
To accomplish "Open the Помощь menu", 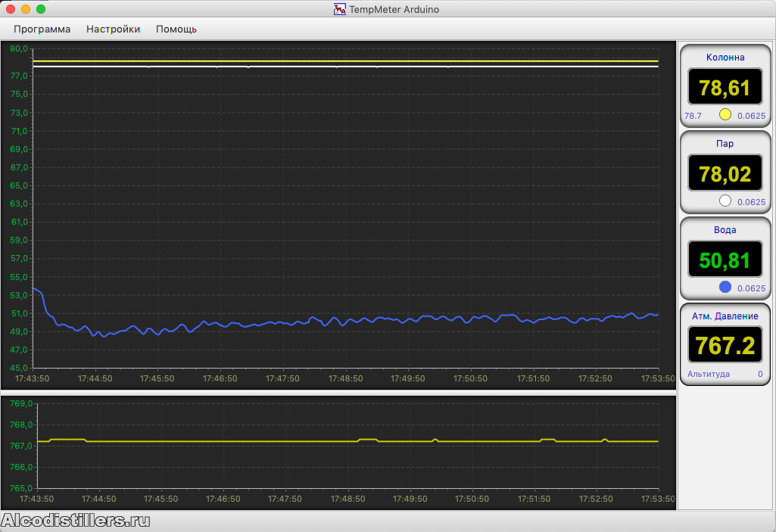I will coord(176,30).
